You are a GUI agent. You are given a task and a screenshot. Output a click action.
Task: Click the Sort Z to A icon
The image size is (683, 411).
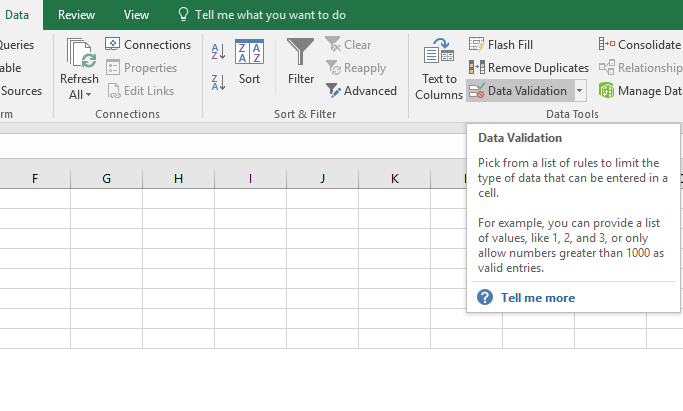pos(219,82)
